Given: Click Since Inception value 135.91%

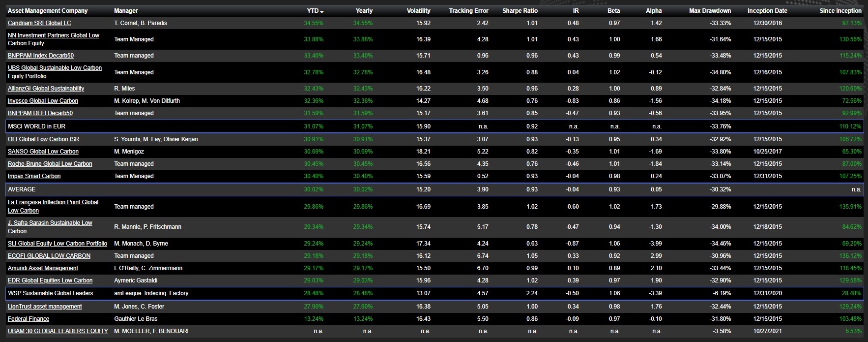Looking at the screenshot, I should point(851,207).
